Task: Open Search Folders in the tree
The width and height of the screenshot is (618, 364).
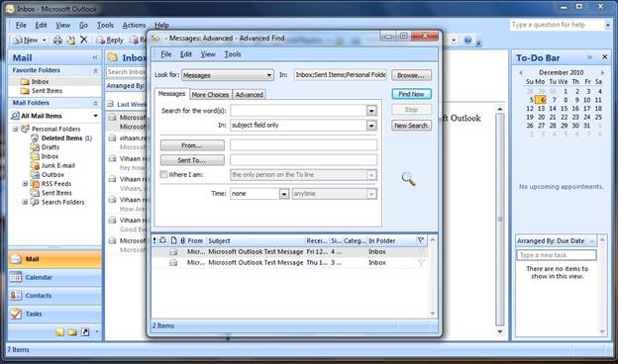Action: pos(62,202)
